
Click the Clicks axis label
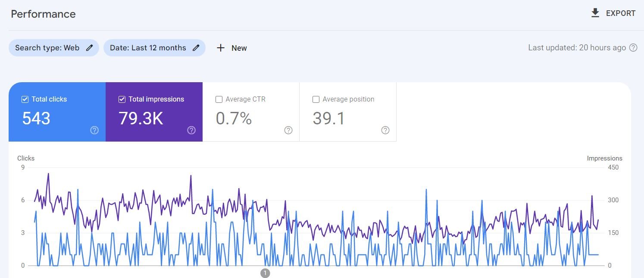tap(26, 158)
